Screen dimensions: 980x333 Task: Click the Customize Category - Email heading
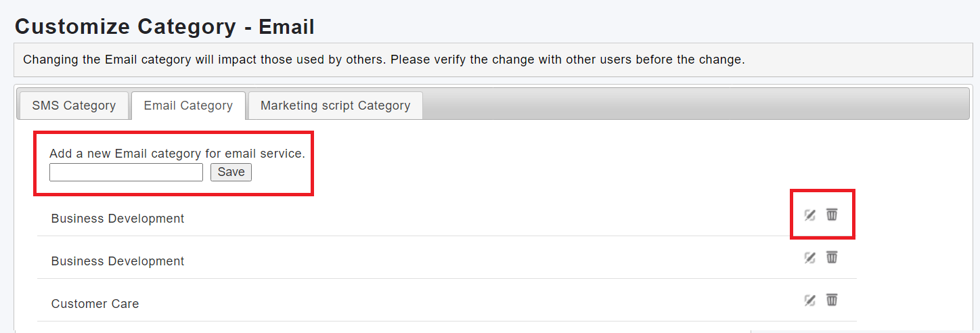point(164,27)
